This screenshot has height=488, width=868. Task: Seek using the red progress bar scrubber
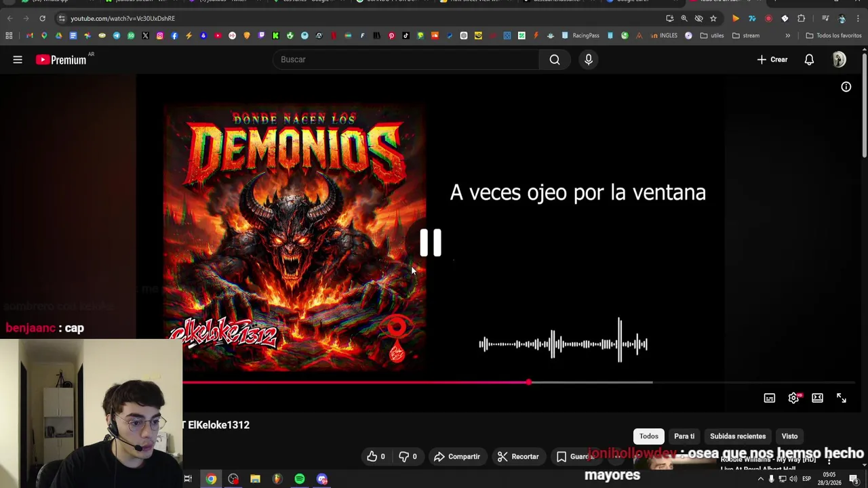pyautogui.click(x=528, y=382)
